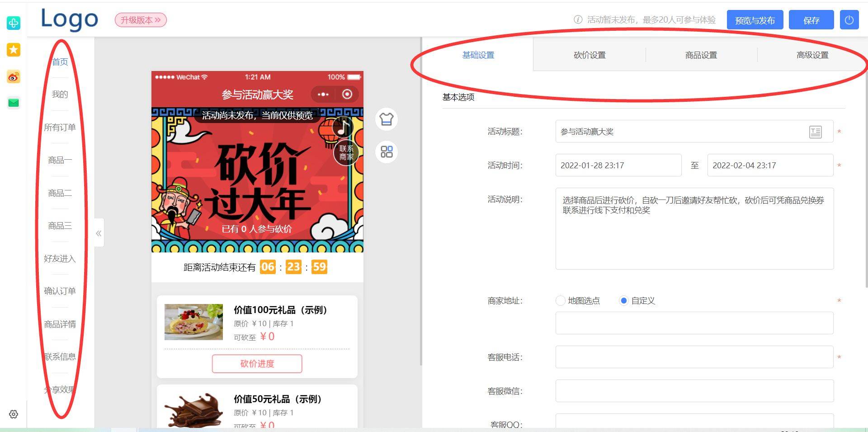Open the Weibo icon in left strip
The width and height of the screenshot is (868, 432).
click(x=14, y=76)
